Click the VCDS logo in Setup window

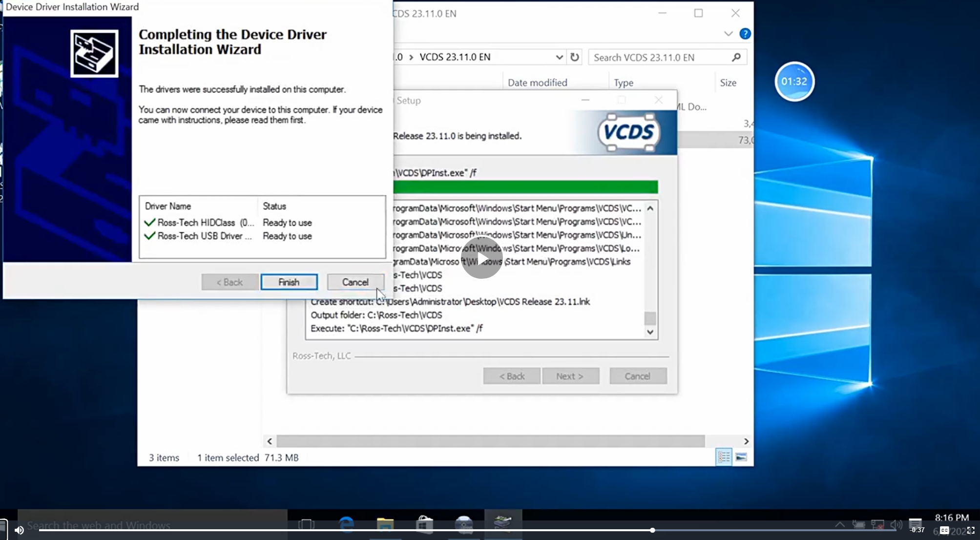(x=628, y=132)
